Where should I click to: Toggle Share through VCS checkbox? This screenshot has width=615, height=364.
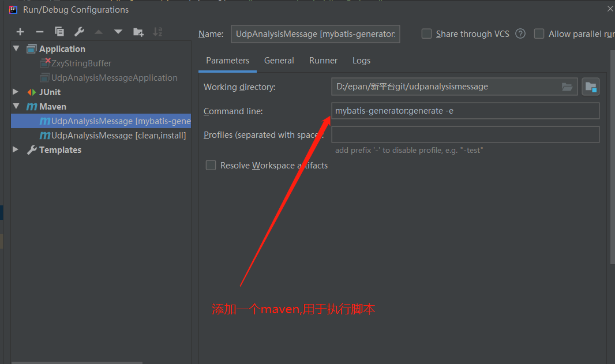click(426, 33)
